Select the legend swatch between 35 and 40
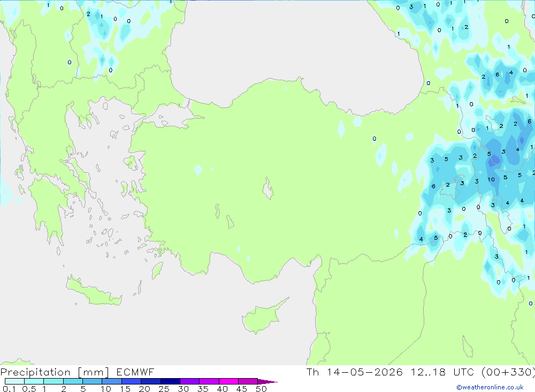This screenshot has height=392, width=535. [x=209, y=381]
